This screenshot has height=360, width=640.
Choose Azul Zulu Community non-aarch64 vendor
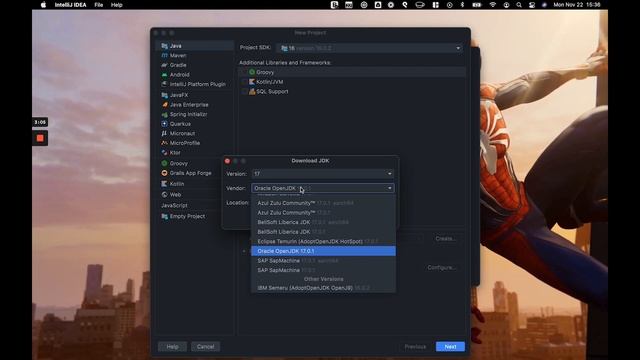[x=323, y=213]
